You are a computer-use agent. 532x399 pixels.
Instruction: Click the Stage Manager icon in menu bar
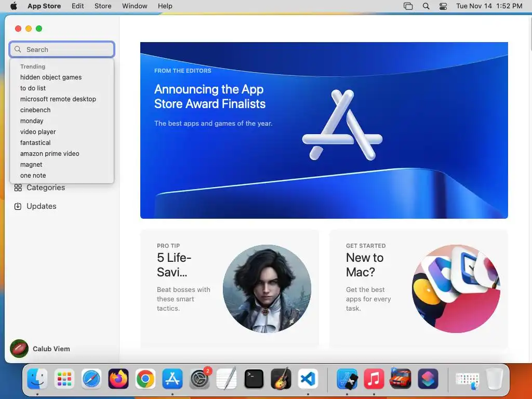coord(408,6)
